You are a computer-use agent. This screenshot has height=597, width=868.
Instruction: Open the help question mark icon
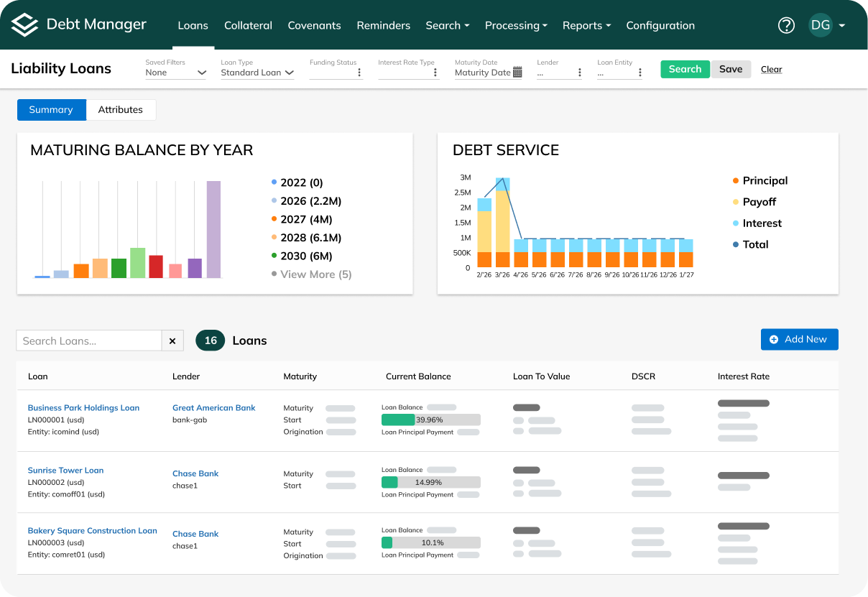pos(786,25)
